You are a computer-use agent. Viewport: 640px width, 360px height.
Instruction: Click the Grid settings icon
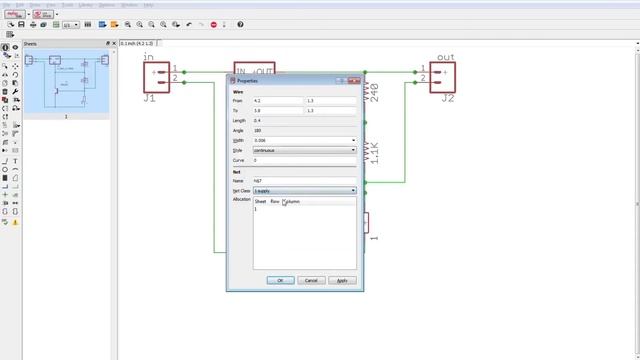pyautogui.click(x=10, y=35)
